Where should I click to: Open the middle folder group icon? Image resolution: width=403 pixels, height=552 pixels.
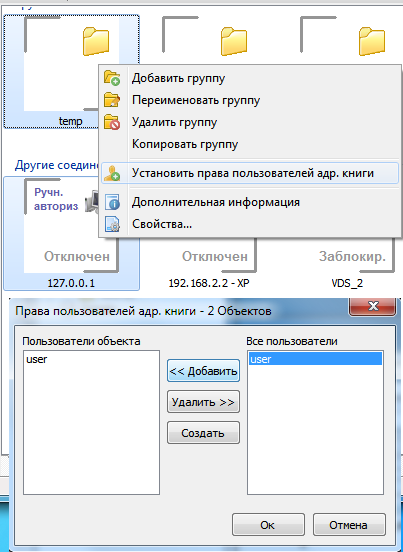coord(234,41)
